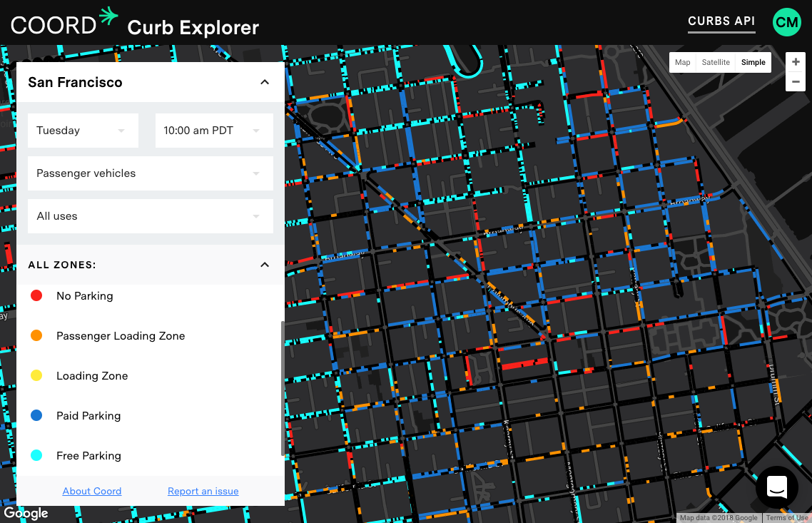
Task: Click the red No Parking swatch
Action: point(36,295)
